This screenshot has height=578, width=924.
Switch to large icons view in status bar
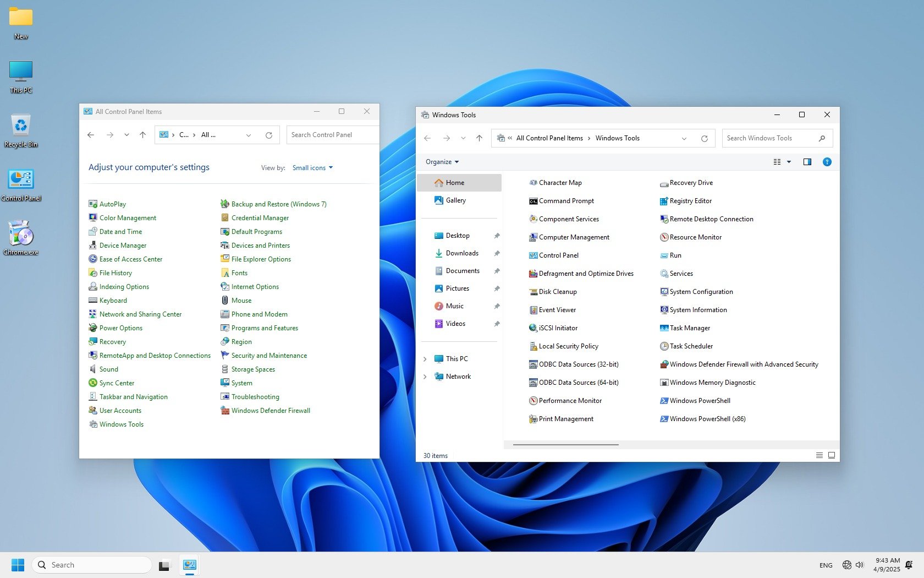831,455
